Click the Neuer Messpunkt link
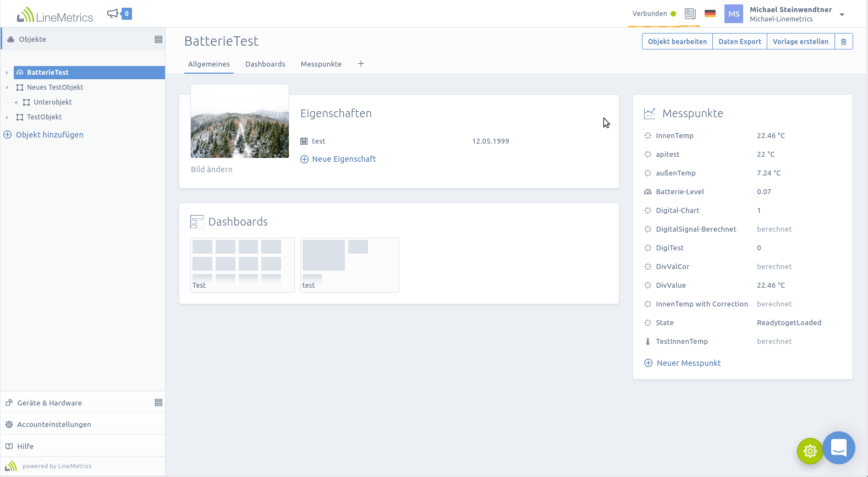868x477 pixels. click(x=688, y=363)
